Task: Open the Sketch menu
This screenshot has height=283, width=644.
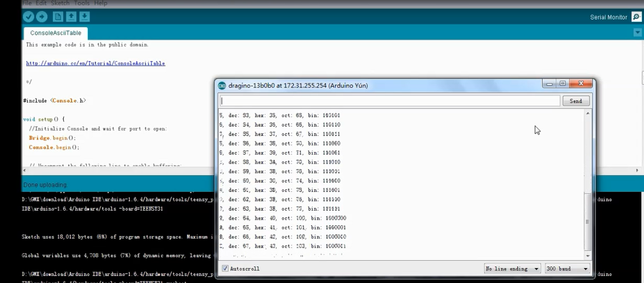Action: [x=60, y=3]
